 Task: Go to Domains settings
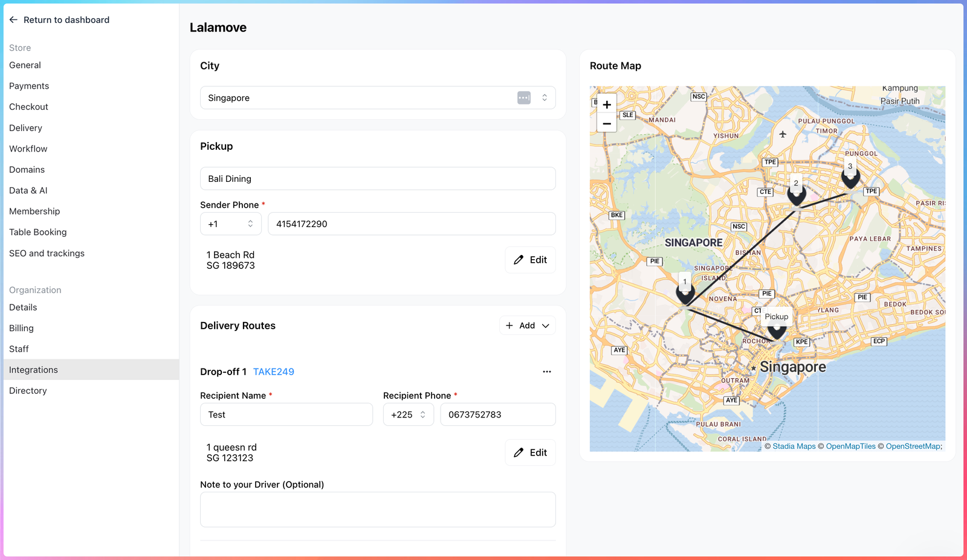pos(27,170)
